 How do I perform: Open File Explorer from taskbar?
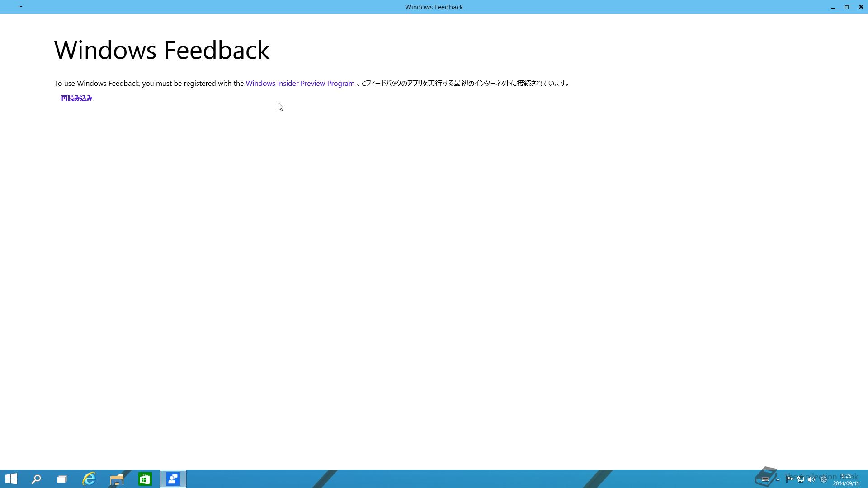[117, 479]
